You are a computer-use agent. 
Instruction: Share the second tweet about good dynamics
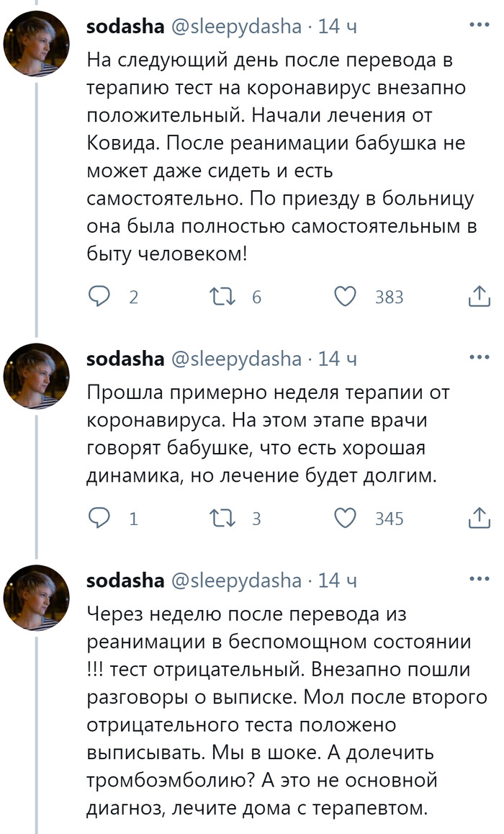pos(479,518)
